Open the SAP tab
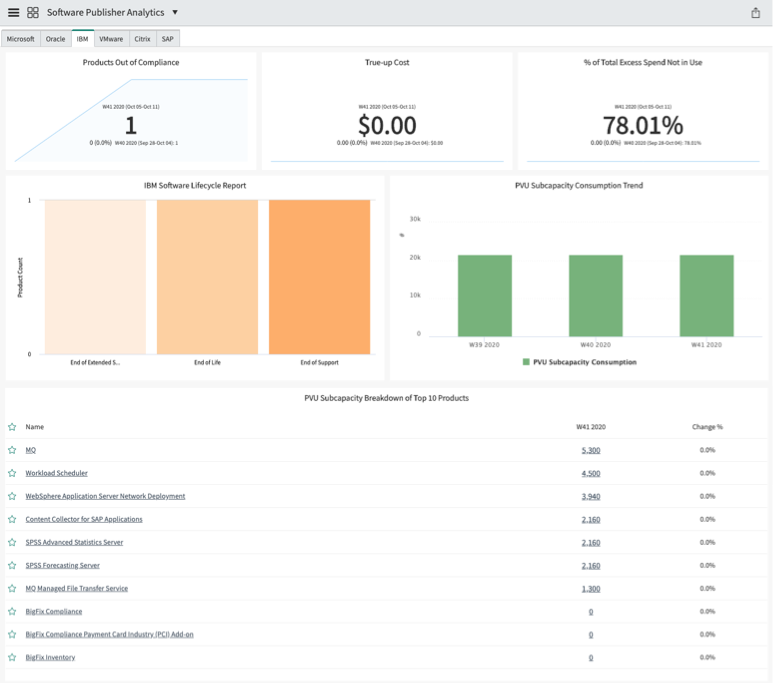The image size is (773, 683). [x=168, y=39]
